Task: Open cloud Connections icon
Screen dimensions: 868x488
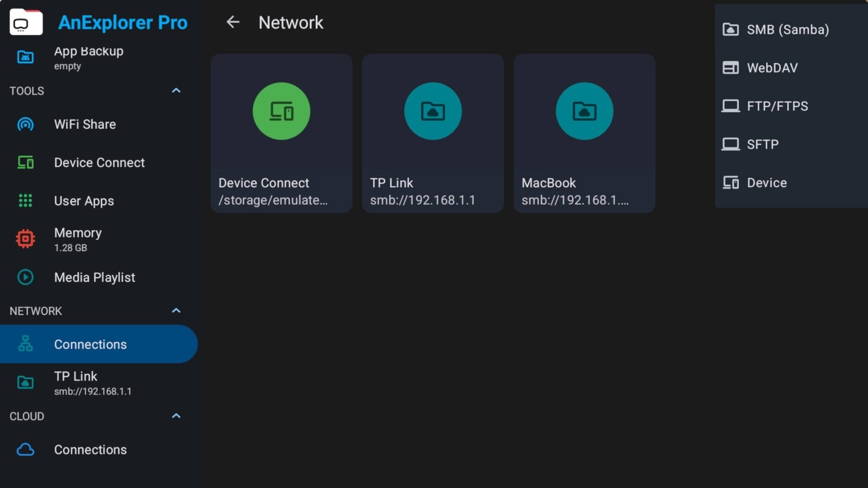Action: coord(25,449)
